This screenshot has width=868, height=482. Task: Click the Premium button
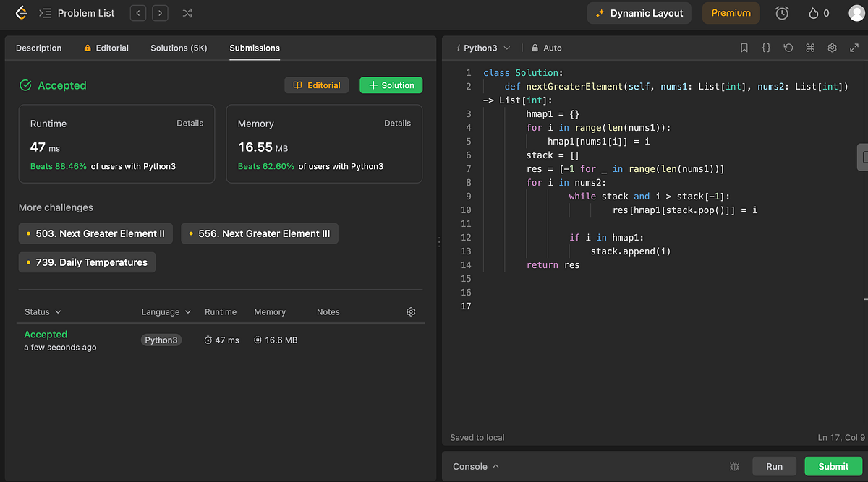[x=731, y=12]
